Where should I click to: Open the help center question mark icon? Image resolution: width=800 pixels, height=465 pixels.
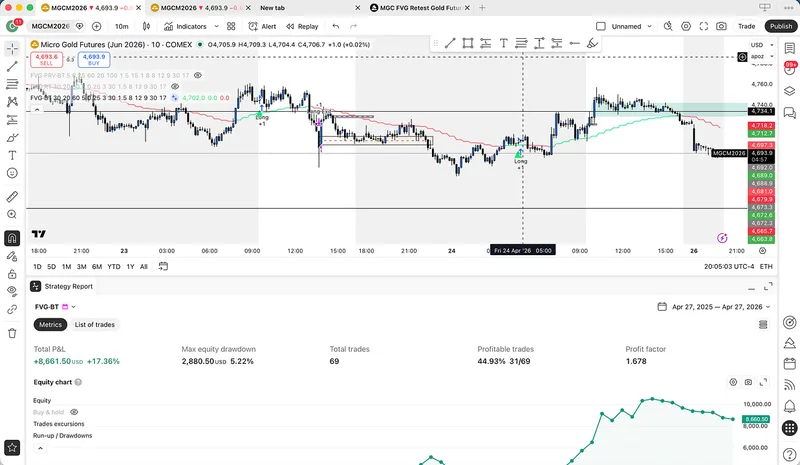pyautogui.click(x=789, y=454)
